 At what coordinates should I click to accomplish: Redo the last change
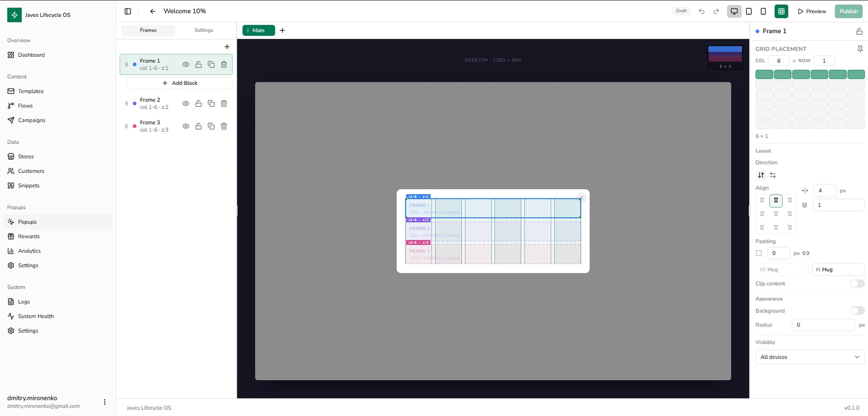(716, 11)
